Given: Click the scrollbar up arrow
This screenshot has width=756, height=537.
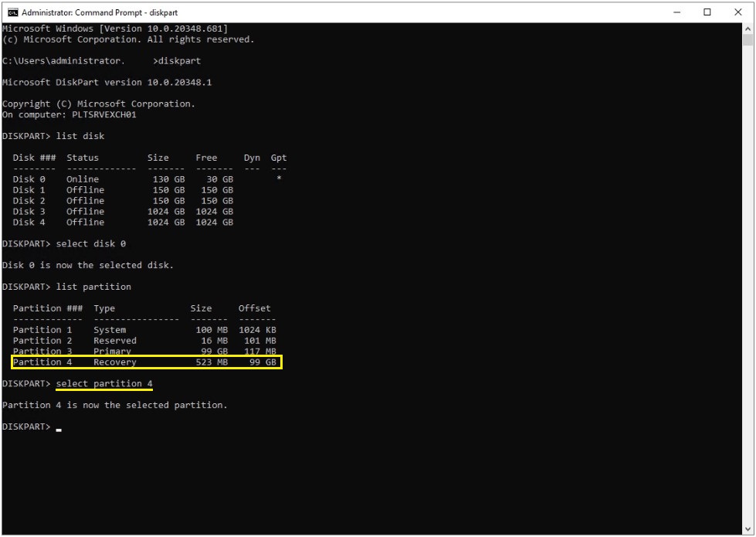Looking at the screenshot, I should point(748,28).
